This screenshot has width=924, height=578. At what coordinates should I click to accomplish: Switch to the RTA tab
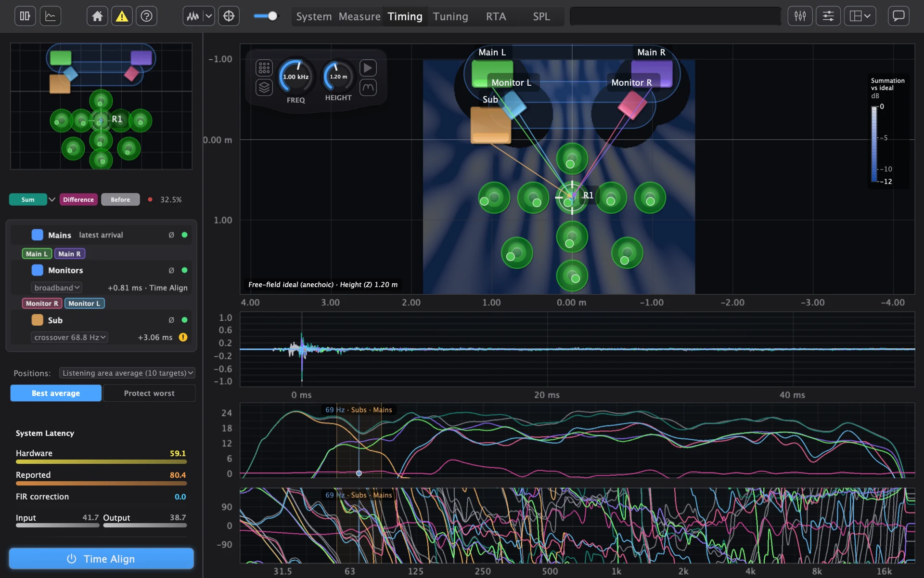496,16
